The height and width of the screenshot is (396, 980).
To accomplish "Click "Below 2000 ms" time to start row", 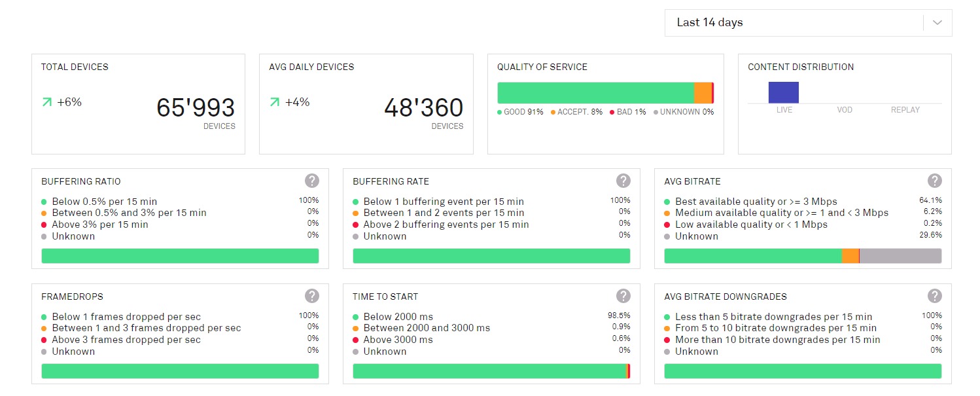I will coord(398,317).
